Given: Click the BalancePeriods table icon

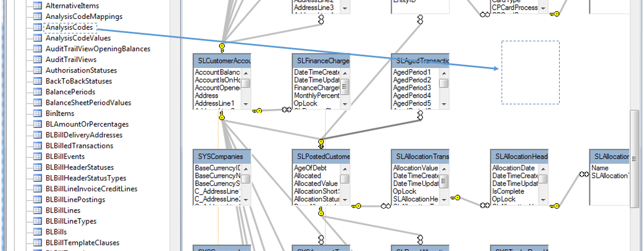Looking at the screenshot, I should [x=37, y=91].
